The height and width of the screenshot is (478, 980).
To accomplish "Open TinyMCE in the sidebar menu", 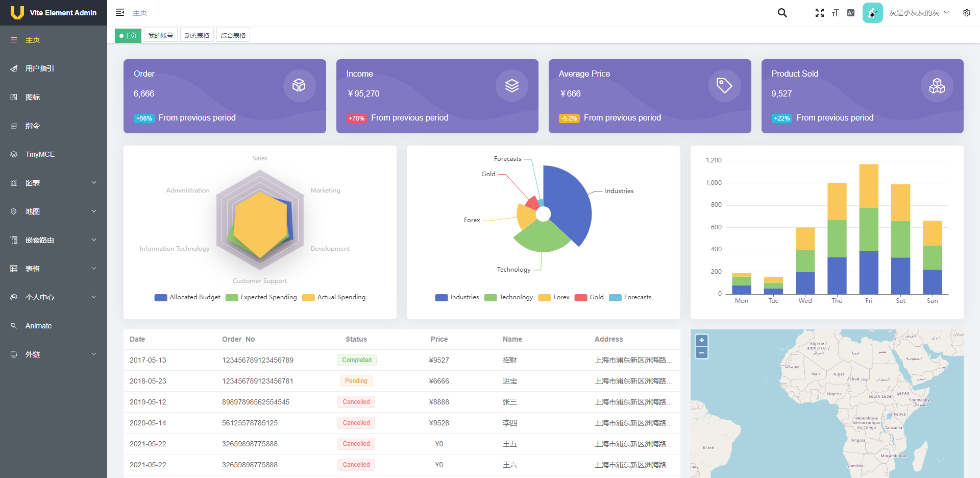I will pyautogui.click(x=54, y=154).
